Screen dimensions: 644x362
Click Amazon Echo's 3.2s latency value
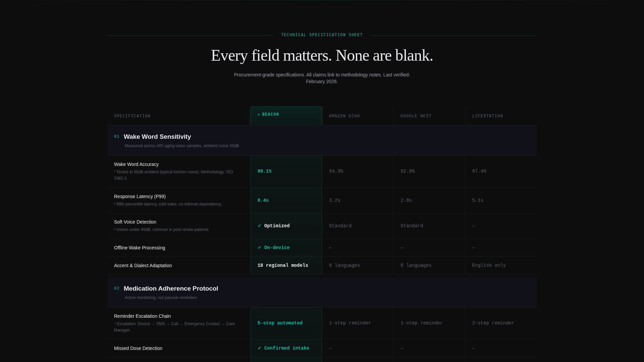(335, 200)
